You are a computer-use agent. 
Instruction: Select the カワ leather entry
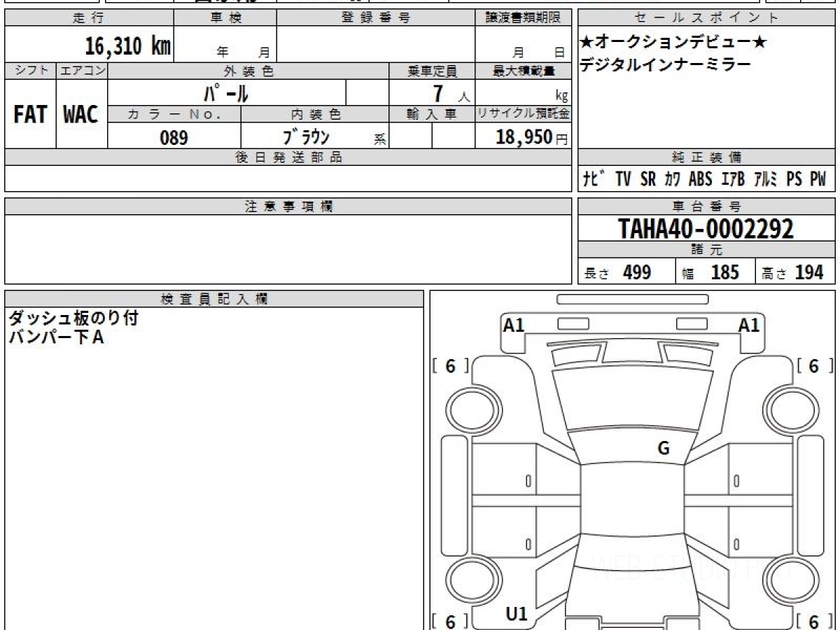672,179
